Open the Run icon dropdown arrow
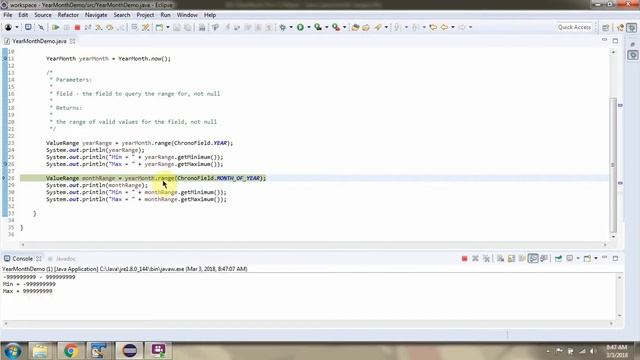 pos(309,27)
